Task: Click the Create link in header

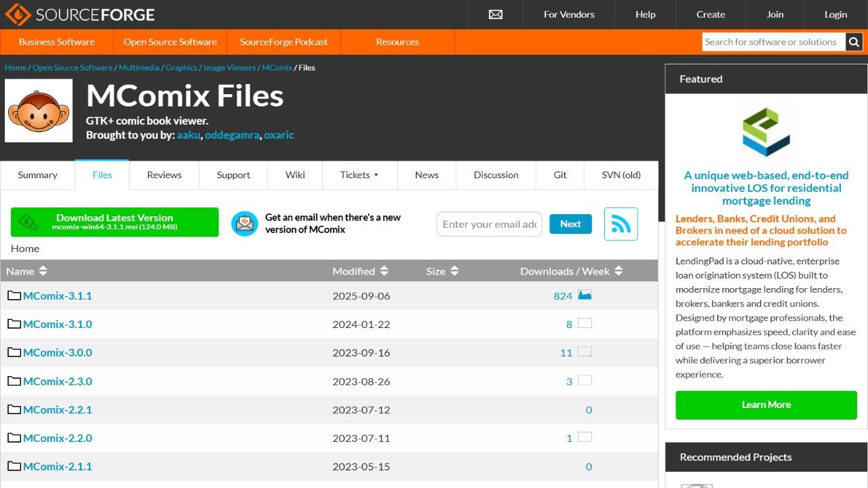Action: pyautogui.click(x=711, y=14)
